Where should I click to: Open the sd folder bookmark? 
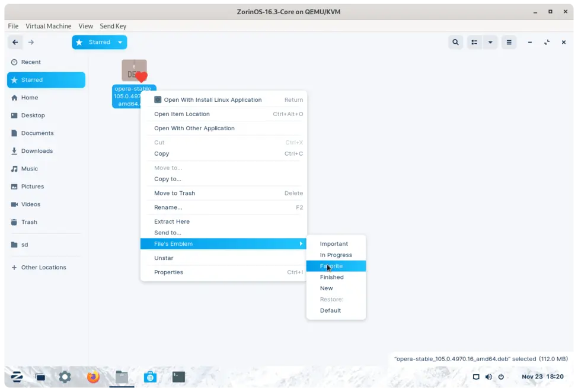click(x=46, y=245)
